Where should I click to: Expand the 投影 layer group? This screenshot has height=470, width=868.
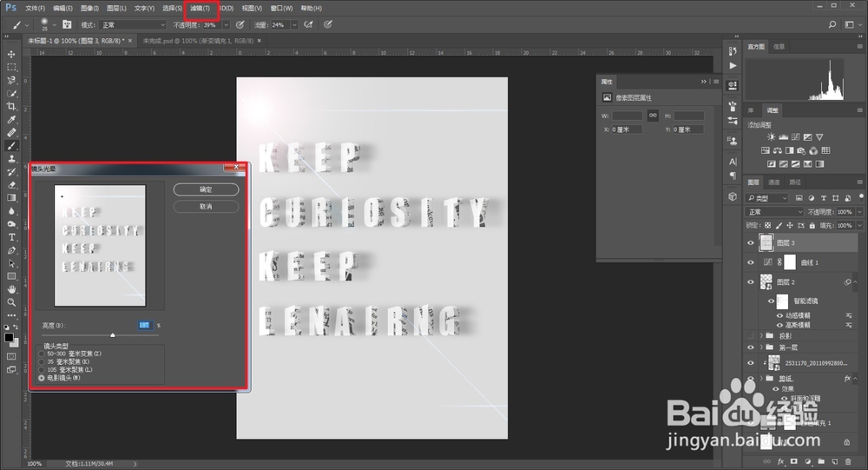pyautogui.click(x=761, y=336)
